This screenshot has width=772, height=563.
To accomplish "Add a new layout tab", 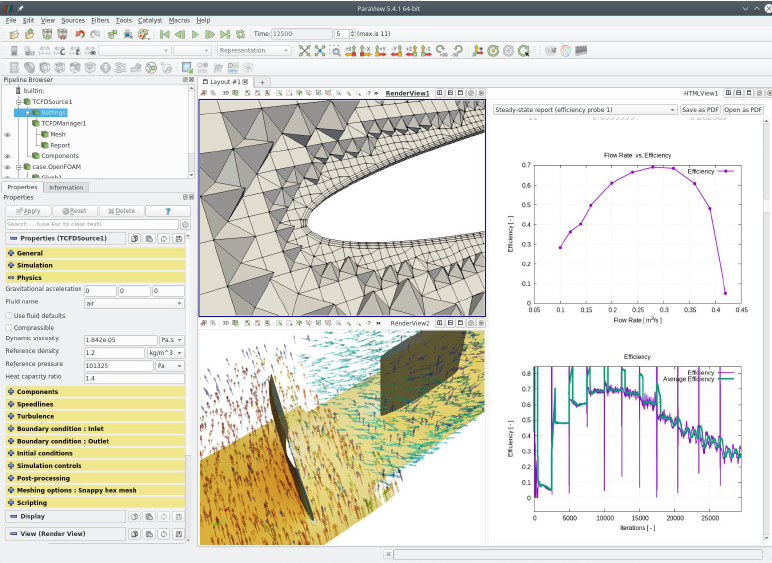I will coord(262,82).
